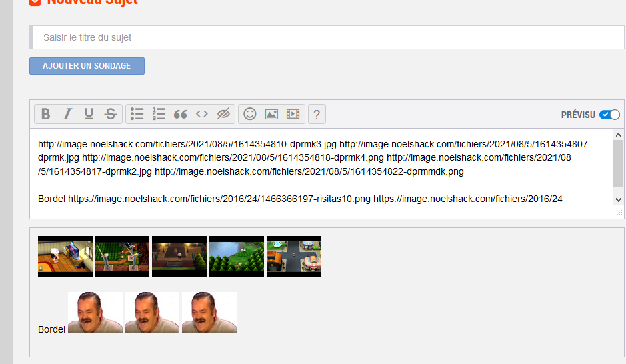Open the lakeside forest Pokémon thumbnail
626x364 pixels.
click(x=237, y=256)
